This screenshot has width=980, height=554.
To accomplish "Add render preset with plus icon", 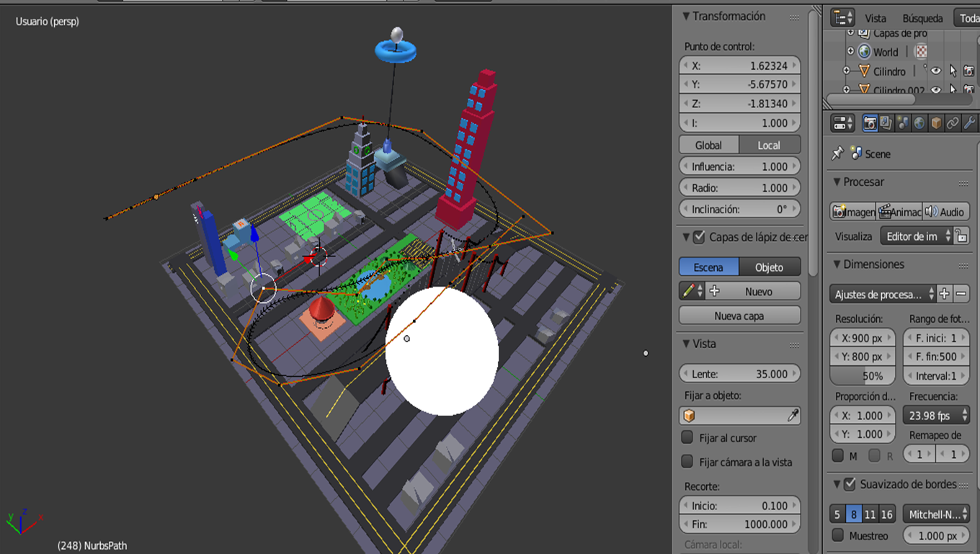I will click(x=944, y=293).
